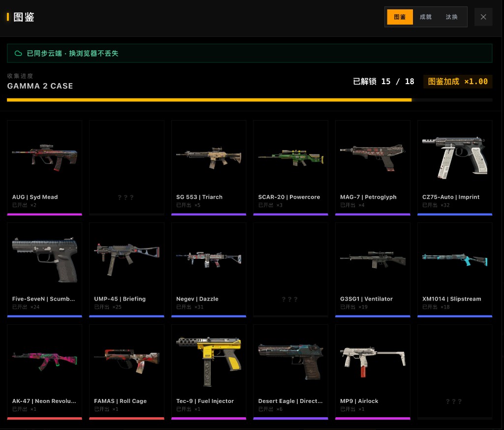Click the FAMAS | Roll Cage name
Screen dimensions: 504x430
pyautogui.click(x=120, y=401)
